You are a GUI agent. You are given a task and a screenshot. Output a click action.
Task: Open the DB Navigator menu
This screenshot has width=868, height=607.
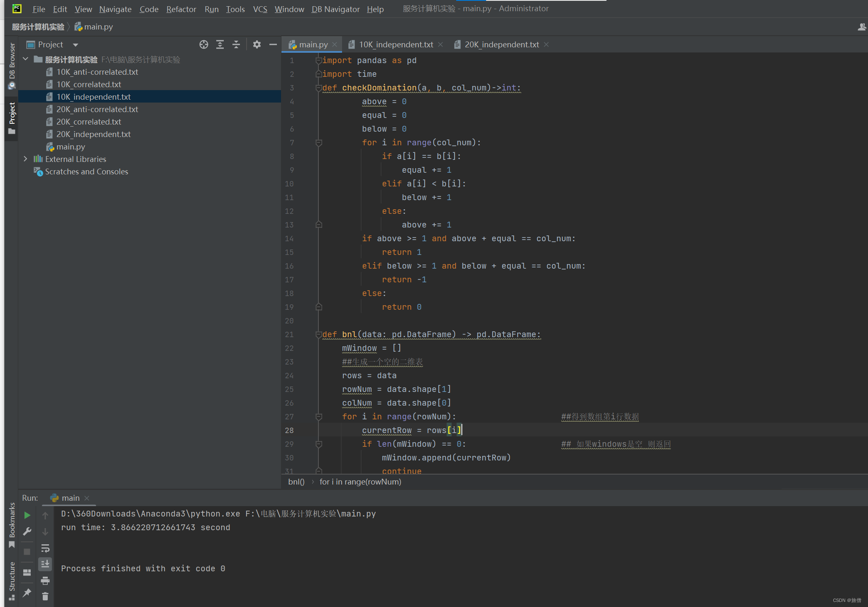(335, 9)
